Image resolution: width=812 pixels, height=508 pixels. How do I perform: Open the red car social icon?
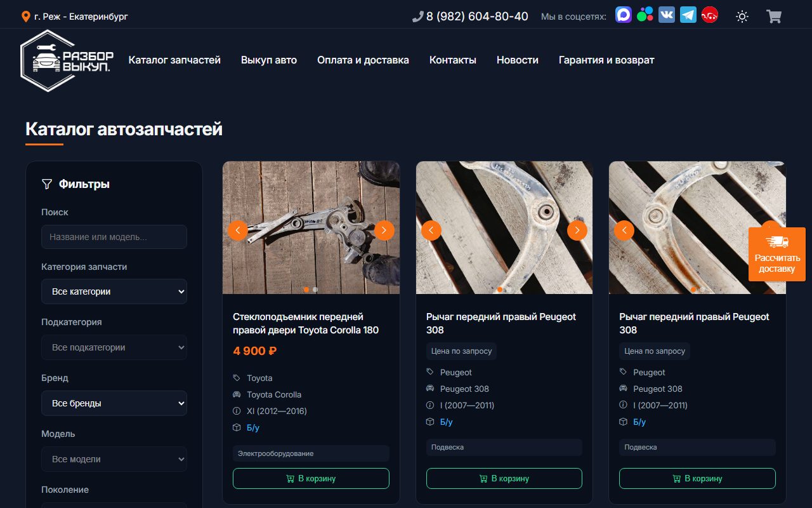tap(710, 15)
